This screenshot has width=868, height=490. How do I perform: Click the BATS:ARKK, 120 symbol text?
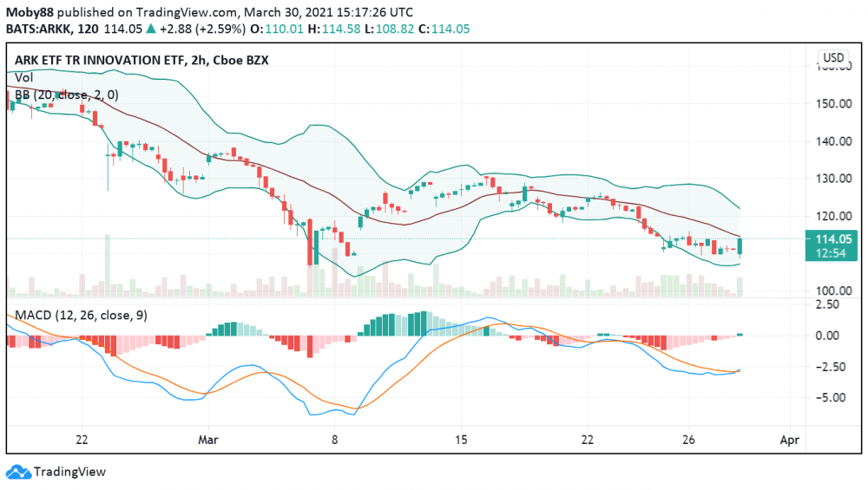52,29
